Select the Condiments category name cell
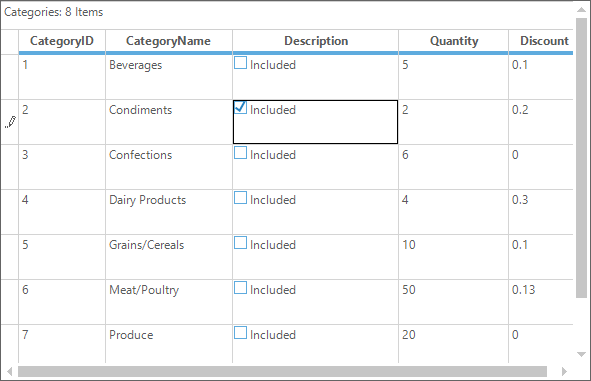 click(x=168, y=122)
